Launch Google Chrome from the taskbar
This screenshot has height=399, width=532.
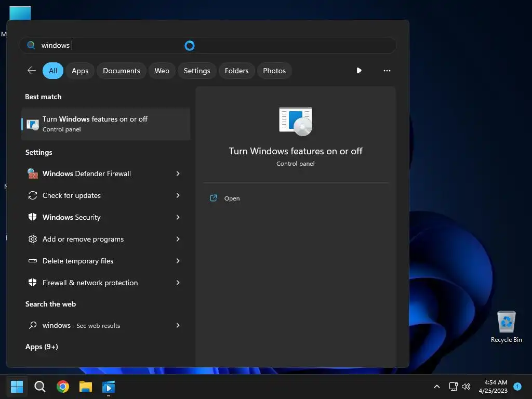pyautogui.click(x=63, y=387)
